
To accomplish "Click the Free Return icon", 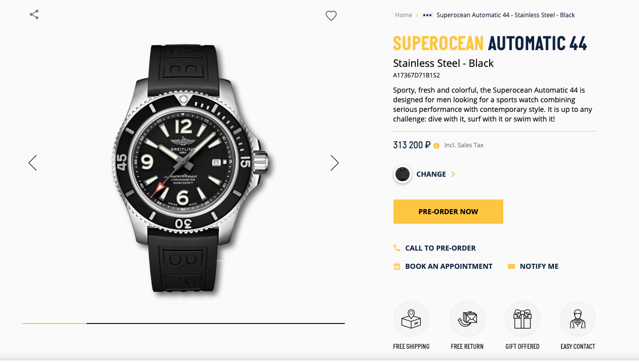I will [x=467, y=319].
